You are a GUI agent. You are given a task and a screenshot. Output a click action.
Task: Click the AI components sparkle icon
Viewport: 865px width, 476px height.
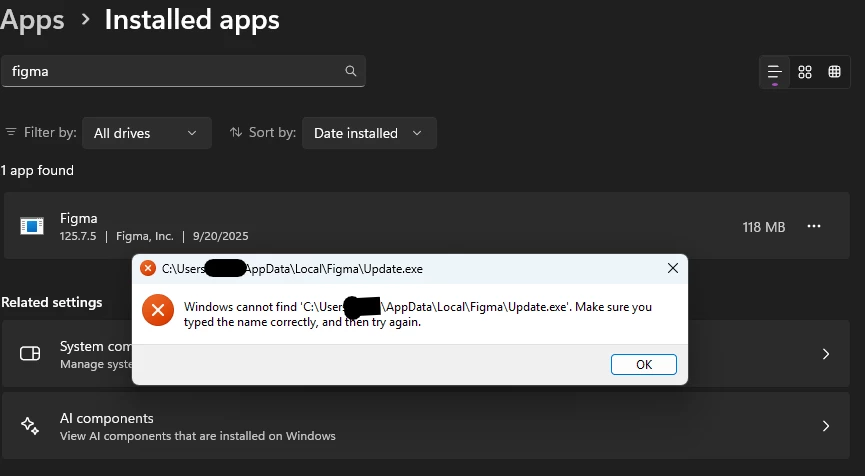point(30,426)
